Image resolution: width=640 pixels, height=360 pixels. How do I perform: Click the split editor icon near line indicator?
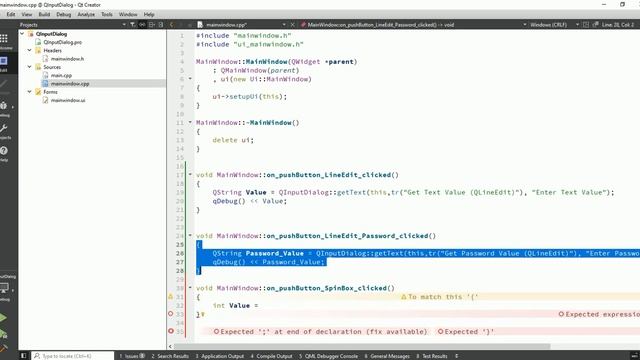coord(586,24)
